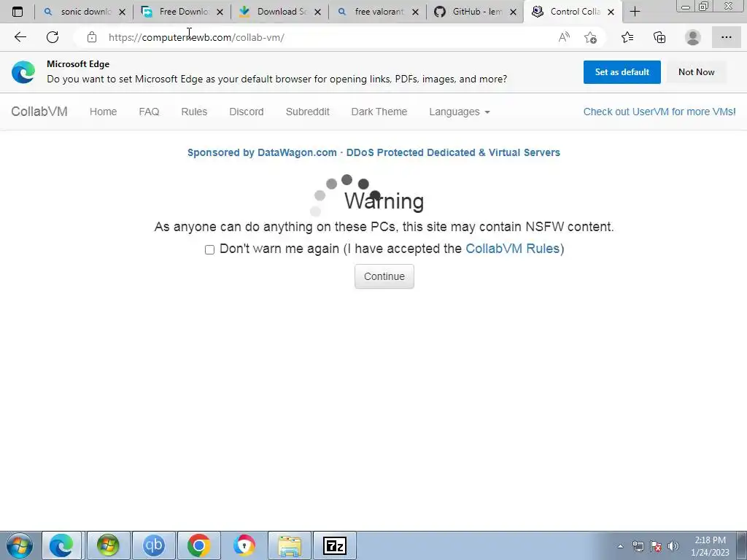Open the Windows Start menu orb
Screen dimensions: 747x560
(x=20, y=545)
